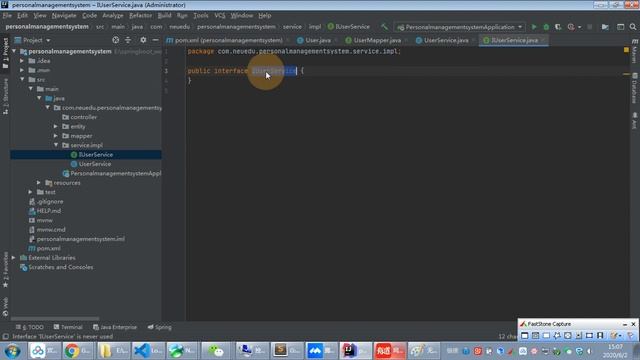Run with coverage icon in toolbar
Screen dimensions: 640x360
[x=558, y=27]
